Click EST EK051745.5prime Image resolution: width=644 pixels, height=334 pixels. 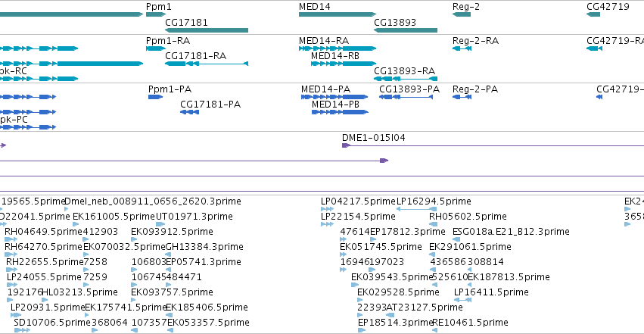pyautogui.click(x=381, y=247)
